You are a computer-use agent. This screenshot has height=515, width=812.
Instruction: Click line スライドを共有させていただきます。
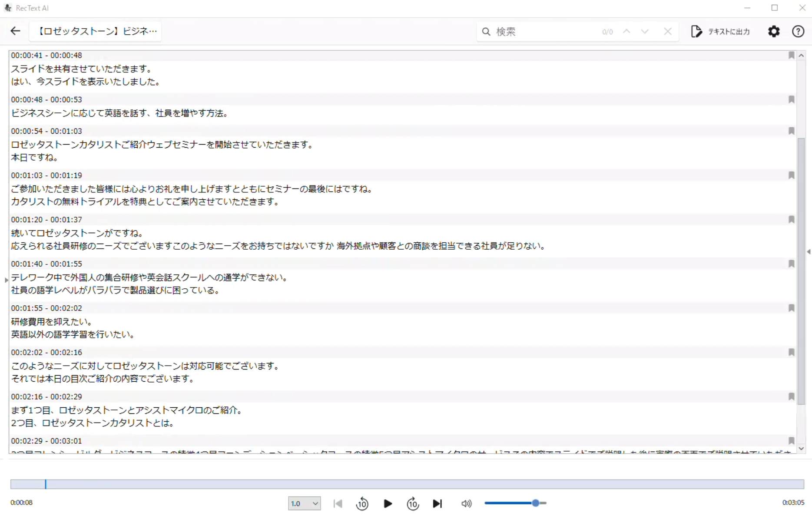[82, 69]
